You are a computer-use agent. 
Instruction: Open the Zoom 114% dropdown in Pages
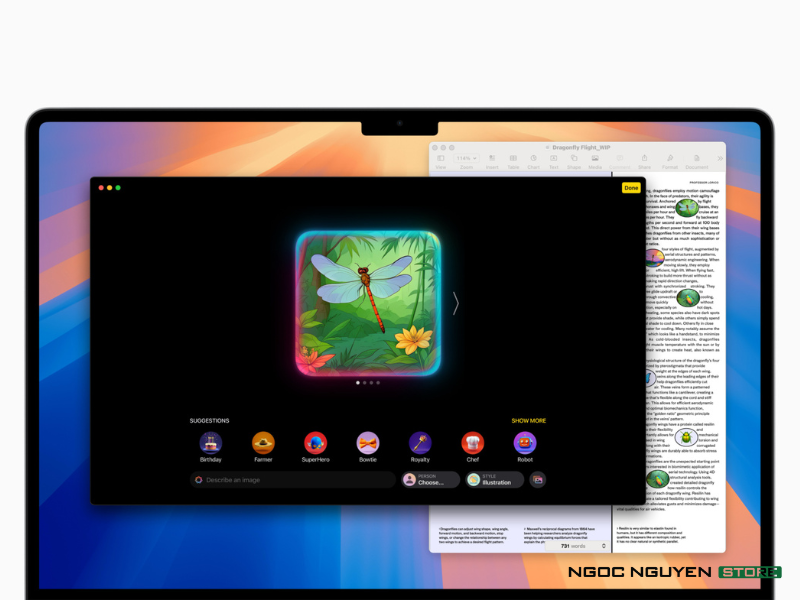(466, 159)
